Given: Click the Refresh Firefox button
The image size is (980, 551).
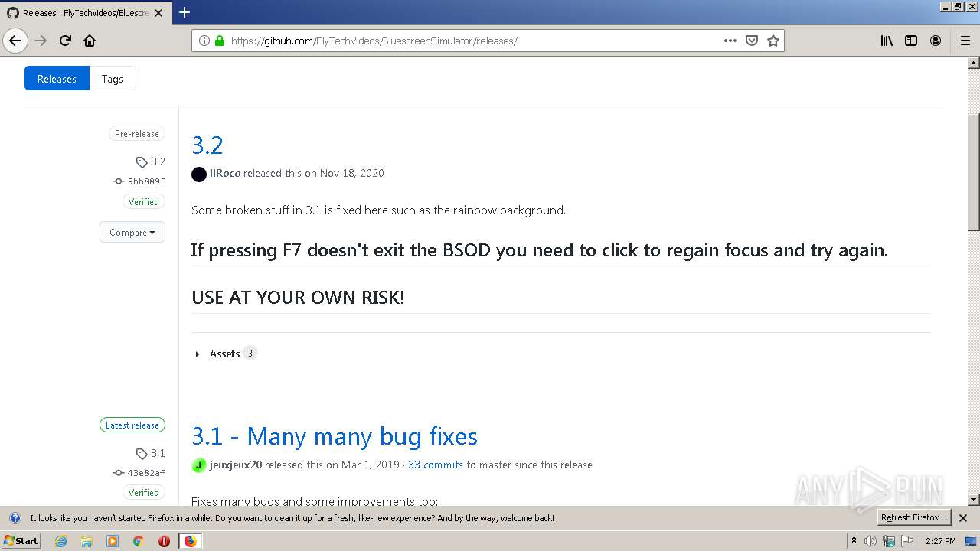Looking at the screenshot, I should click(x=914, y=518).
